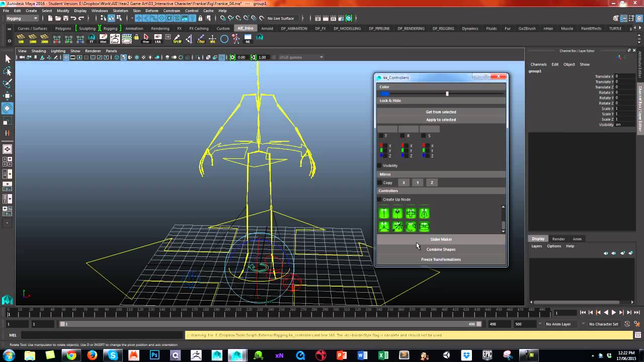Click the LRA shelf icon
644x362 pixels.
click(158, 38)
